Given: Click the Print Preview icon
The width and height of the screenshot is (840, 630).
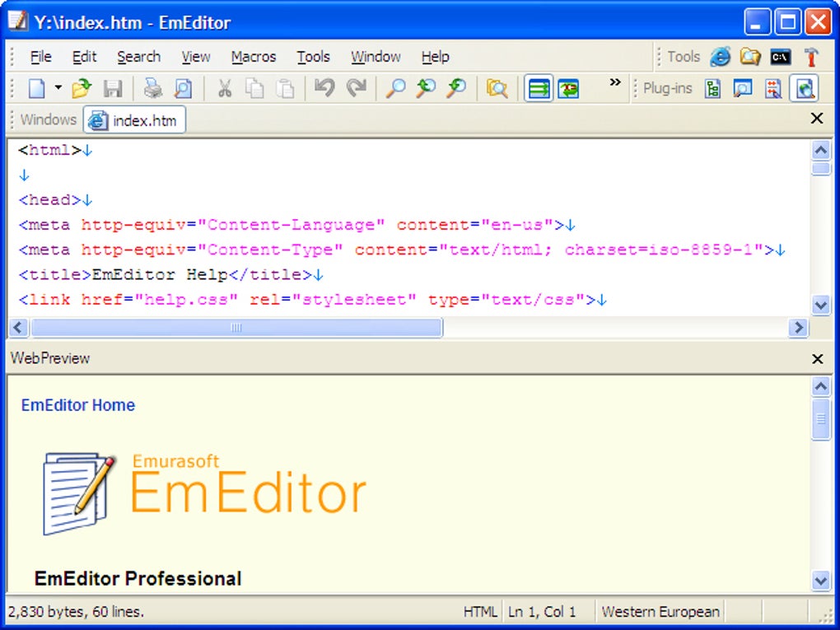Looking at the screenshot, I should 183,88.
